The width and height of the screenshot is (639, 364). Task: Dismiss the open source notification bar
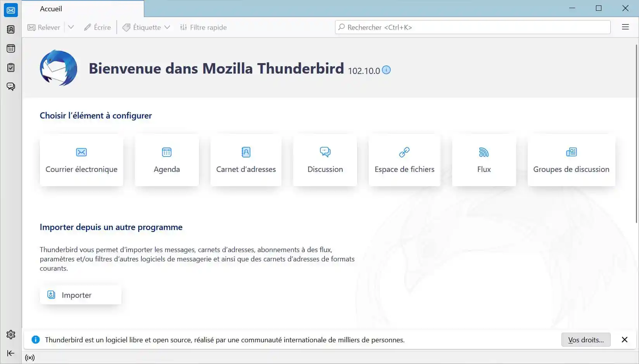click(624, 340)
